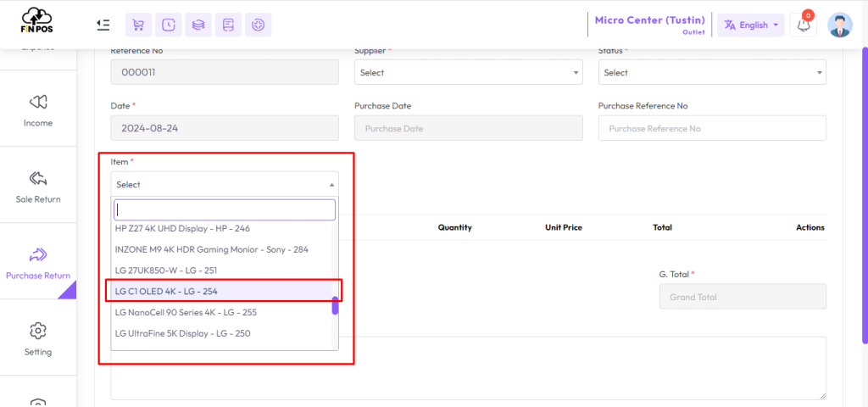Click the Sale Return arrows icon
This screenshot has width=868, height=407.
pos(38,178)
